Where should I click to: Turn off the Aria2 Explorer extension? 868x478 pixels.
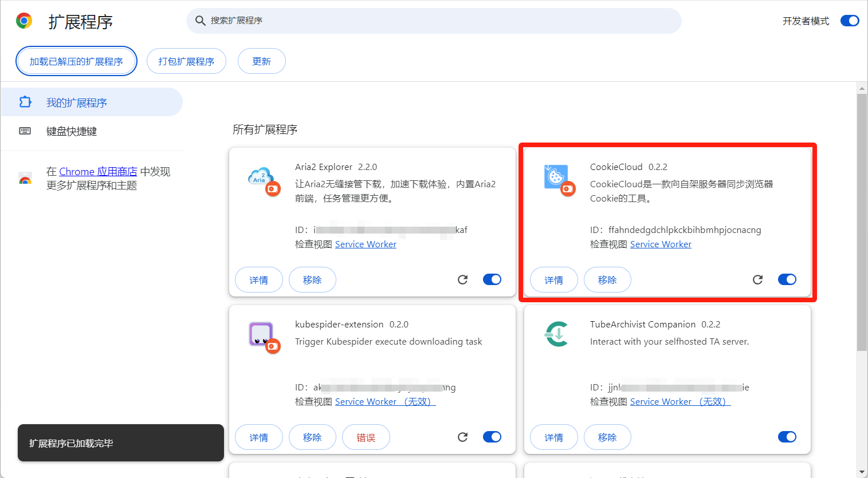[x=492, y=279]
